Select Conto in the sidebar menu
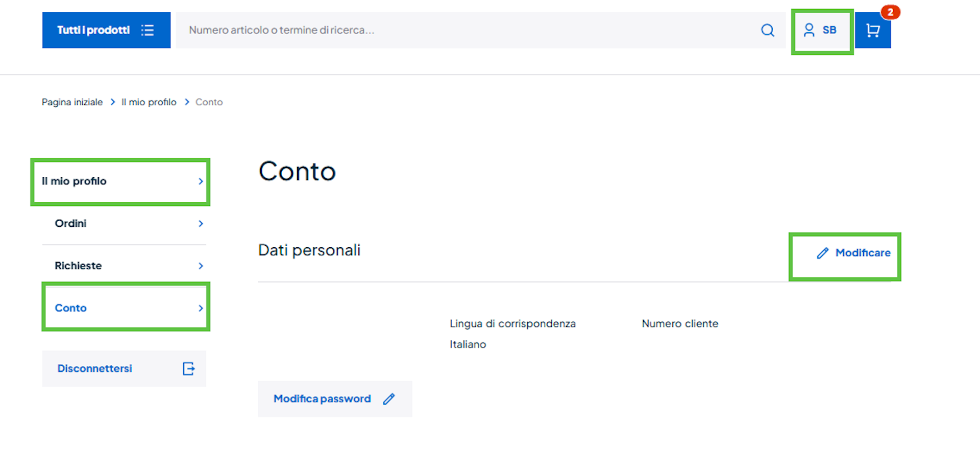 point(71,308)
